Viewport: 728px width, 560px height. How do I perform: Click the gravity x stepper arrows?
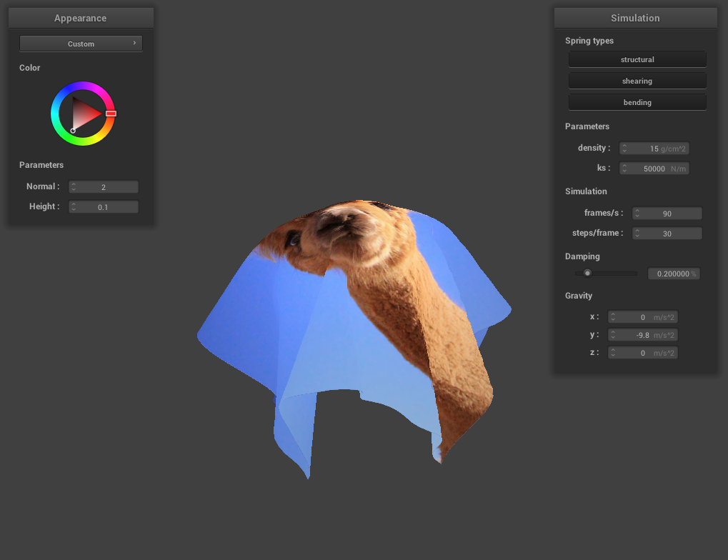coord(613,317)
